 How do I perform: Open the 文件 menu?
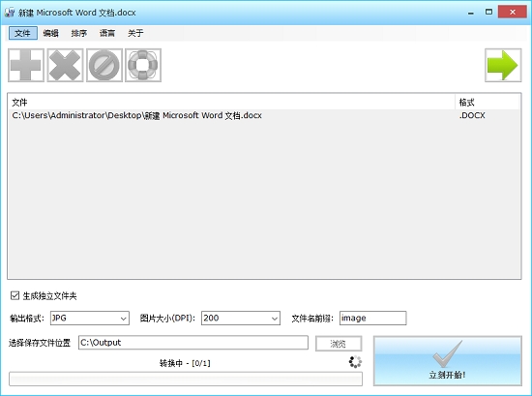coord(23,33)
